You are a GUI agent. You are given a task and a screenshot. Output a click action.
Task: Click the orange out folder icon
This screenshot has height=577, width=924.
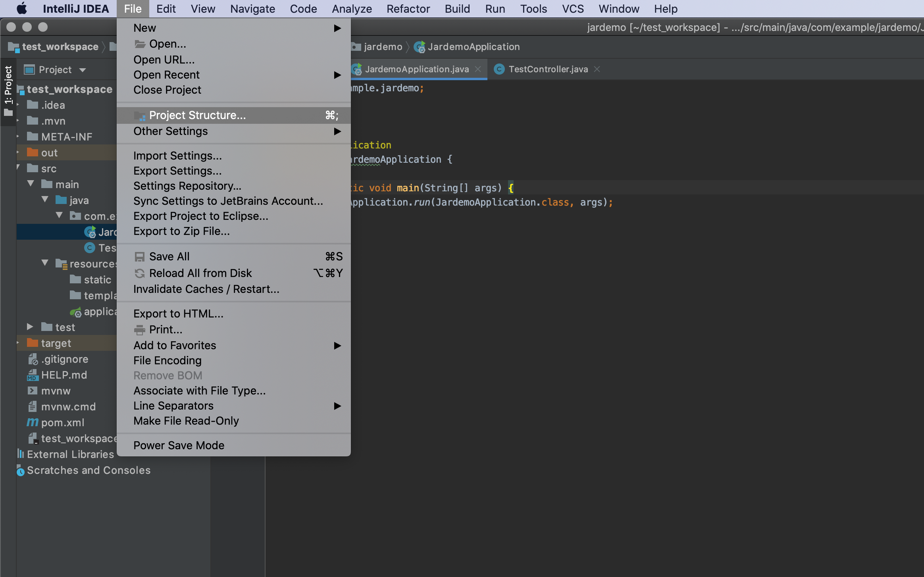32,152
